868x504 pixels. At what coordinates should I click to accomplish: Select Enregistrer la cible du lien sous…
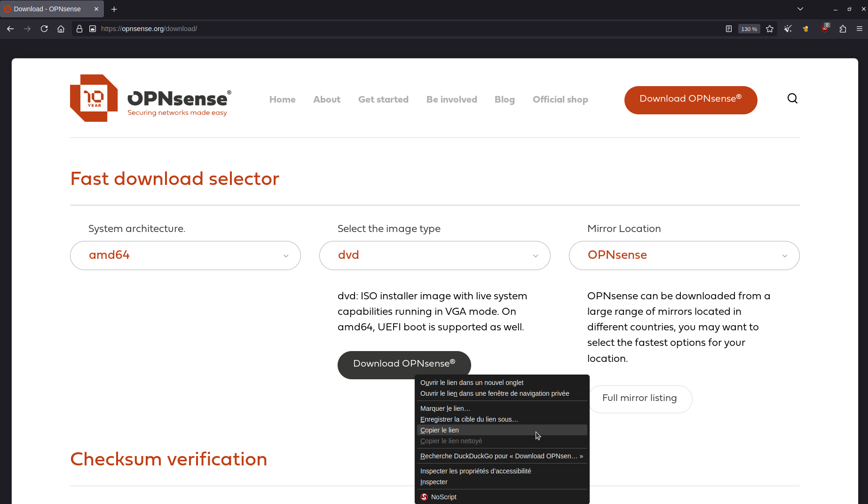click(502, 419)
